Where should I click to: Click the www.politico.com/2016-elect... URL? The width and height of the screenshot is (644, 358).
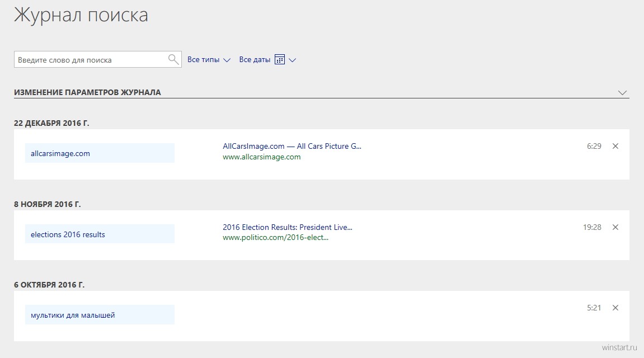pyautogui.click(x=276, y=237)
